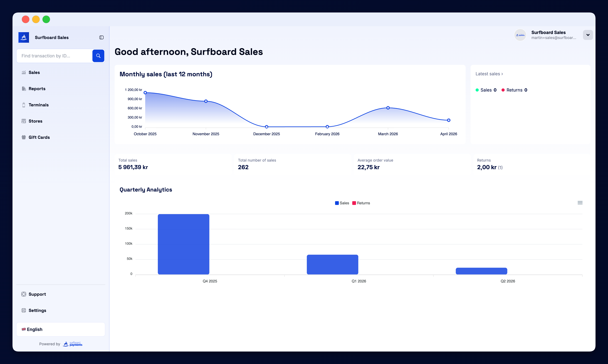Open the Quarterly Analytics chart options menu
This screenshot has width=608, height=364.
pyautogui.click(x=580, y=203)
